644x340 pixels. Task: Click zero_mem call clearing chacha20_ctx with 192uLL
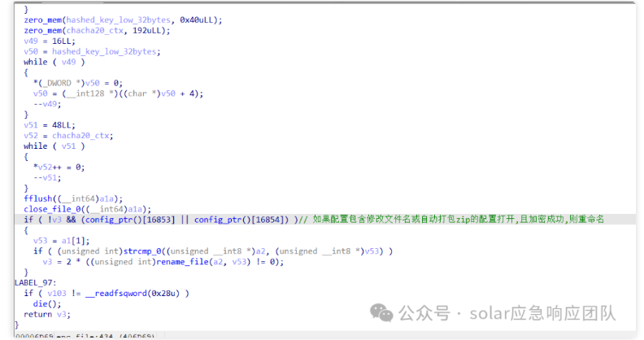pos(41,29)
